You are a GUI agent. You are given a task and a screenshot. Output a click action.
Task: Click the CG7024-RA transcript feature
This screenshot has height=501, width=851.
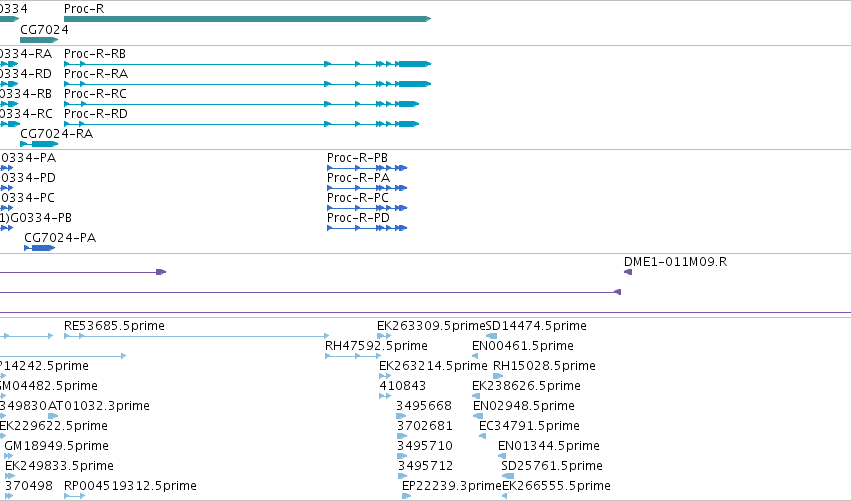39,144
